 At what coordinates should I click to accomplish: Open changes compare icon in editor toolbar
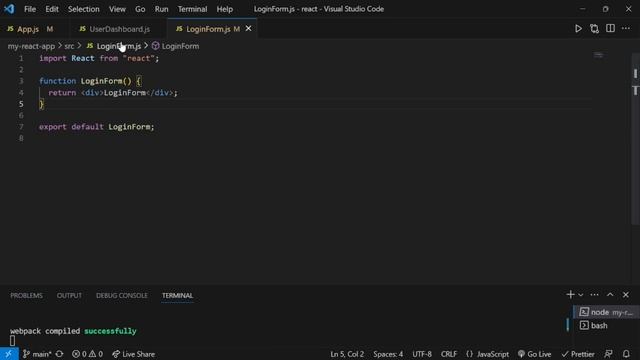[x=594, y=29]
